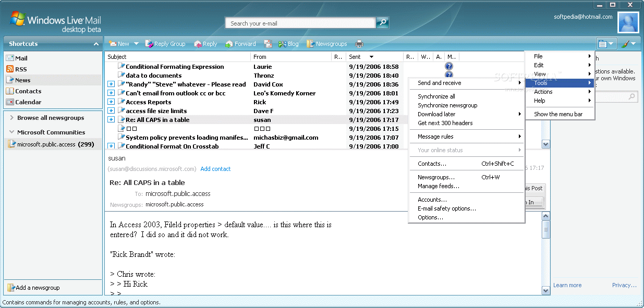Screen dimensions: 644x308
Task: Select the microsoft.public.access newsgroup
Action: click(53, 144)
